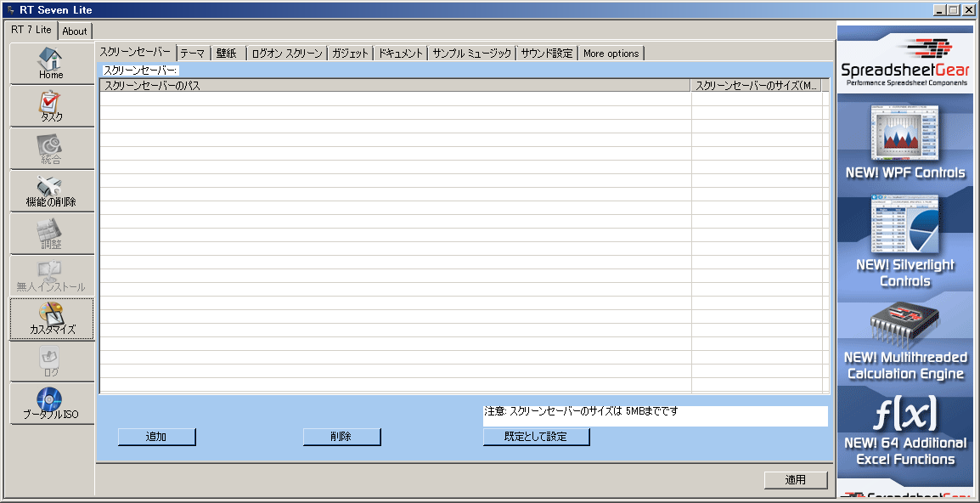Open the Home section in sidebar
This screenshot has width=980, height=503.
[51, 64]
